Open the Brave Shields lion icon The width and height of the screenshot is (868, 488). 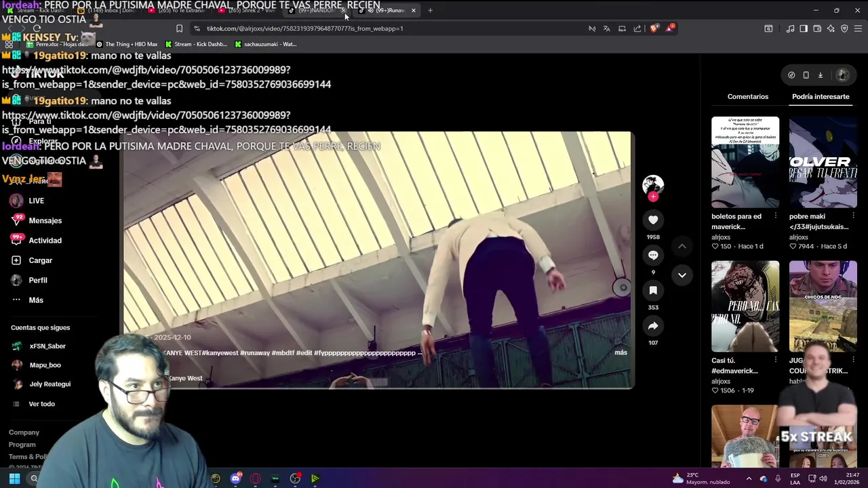[x=654, y=28]
